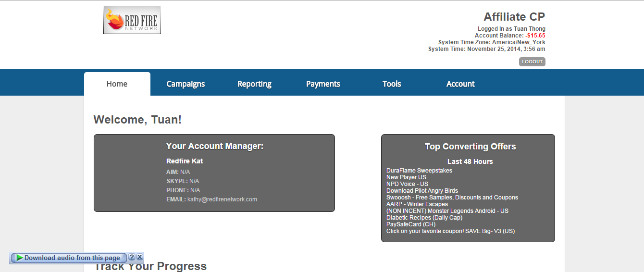Image resolution: width=644 pixels, height=272 pixels.
Task: Click the System Time November 25 line
Action: tap(486, 49)
